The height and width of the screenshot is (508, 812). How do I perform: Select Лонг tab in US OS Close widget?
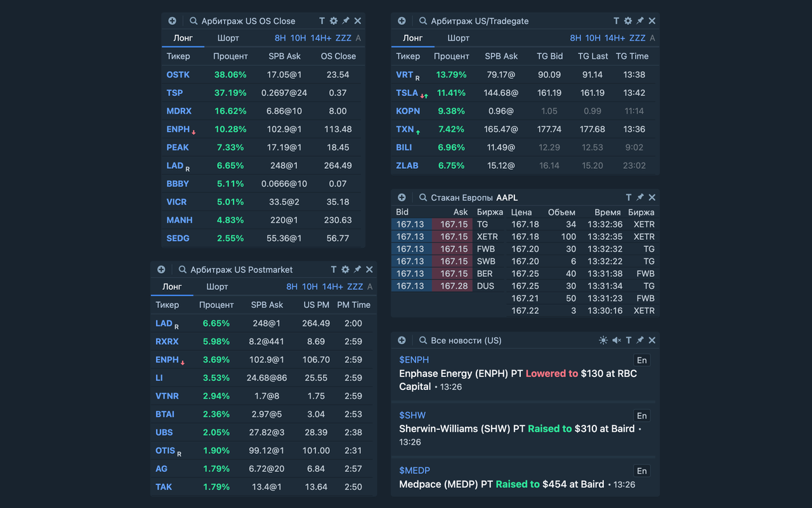(x=183, y=38)
